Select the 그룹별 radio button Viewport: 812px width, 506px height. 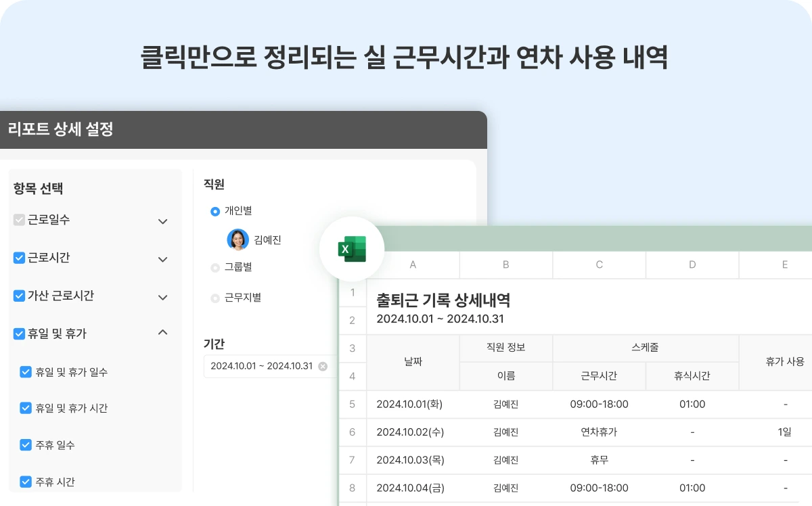click(215, 268)
